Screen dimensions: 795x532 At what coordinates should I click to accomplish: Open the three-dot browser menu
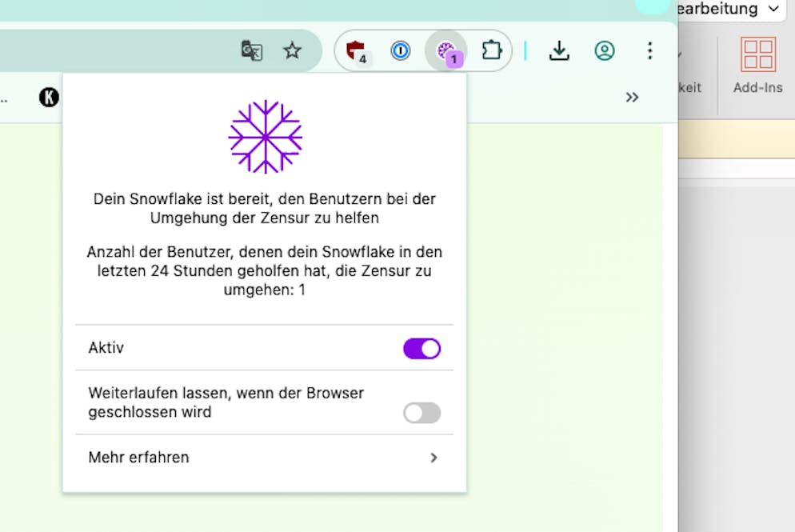[650, 50]
